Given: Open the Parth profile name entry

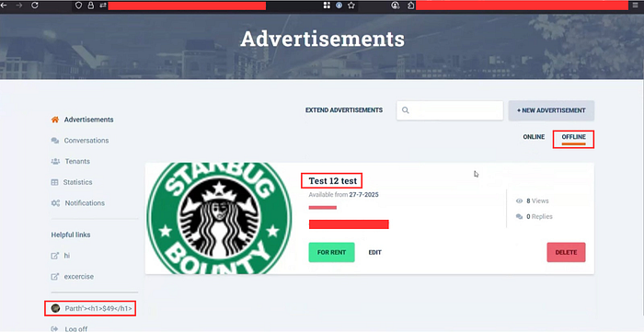Looking at the screenshot, I should point(98,309).
